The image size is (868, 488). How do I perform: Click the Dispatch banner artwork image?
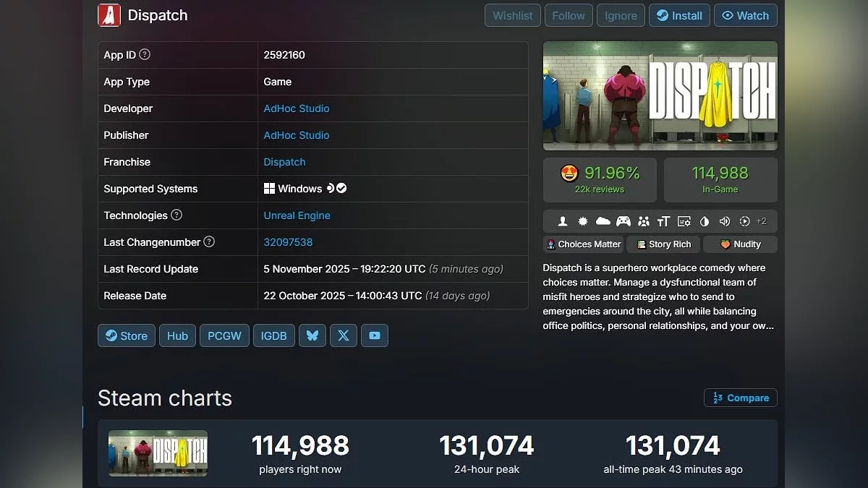[x=660, y=95]
